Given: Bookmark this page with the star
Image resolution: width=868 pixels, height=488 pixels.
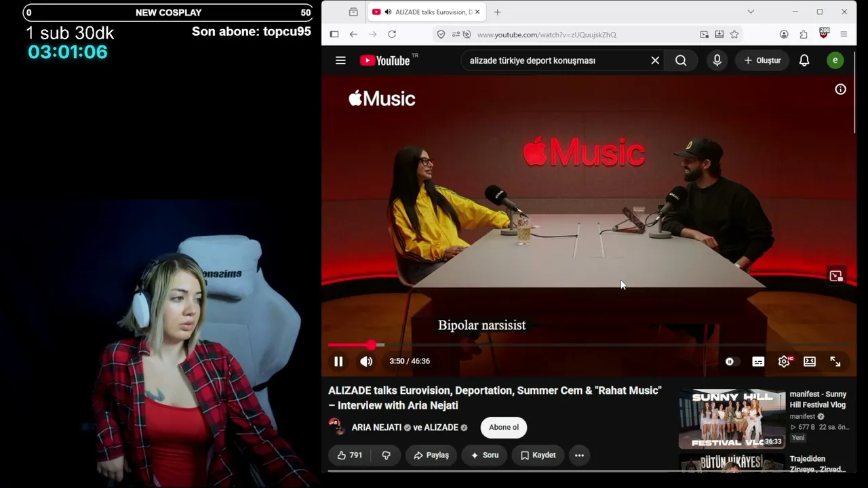Looking at the screenshot, I should click(734, 35).
